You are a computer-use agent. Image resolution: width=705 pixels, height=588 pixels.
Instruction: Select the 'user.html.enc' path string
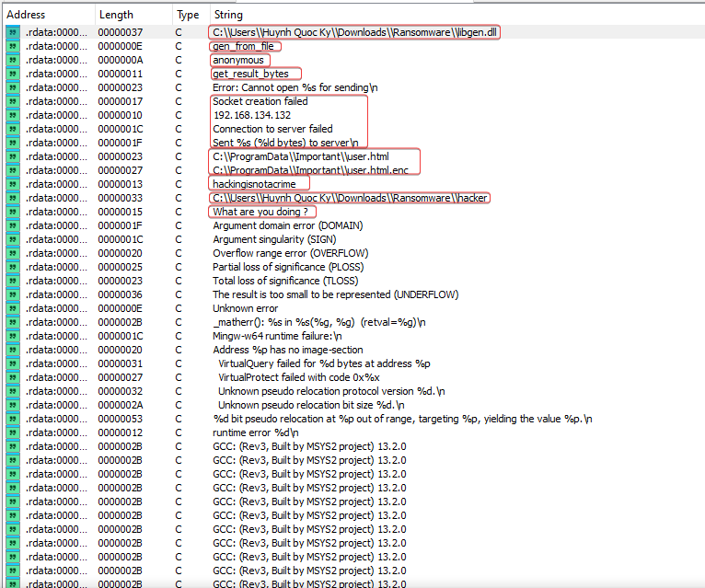[310, 170]
